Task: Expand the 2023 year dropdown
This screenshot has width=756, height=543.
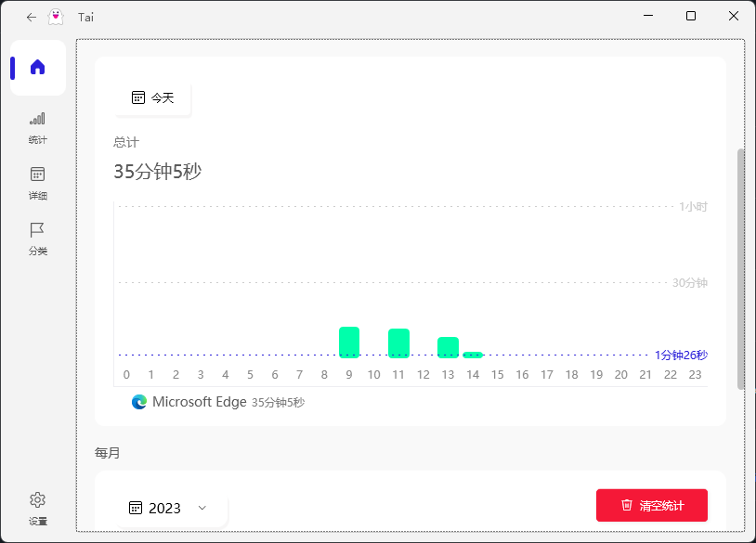Action: coord(169,509)
